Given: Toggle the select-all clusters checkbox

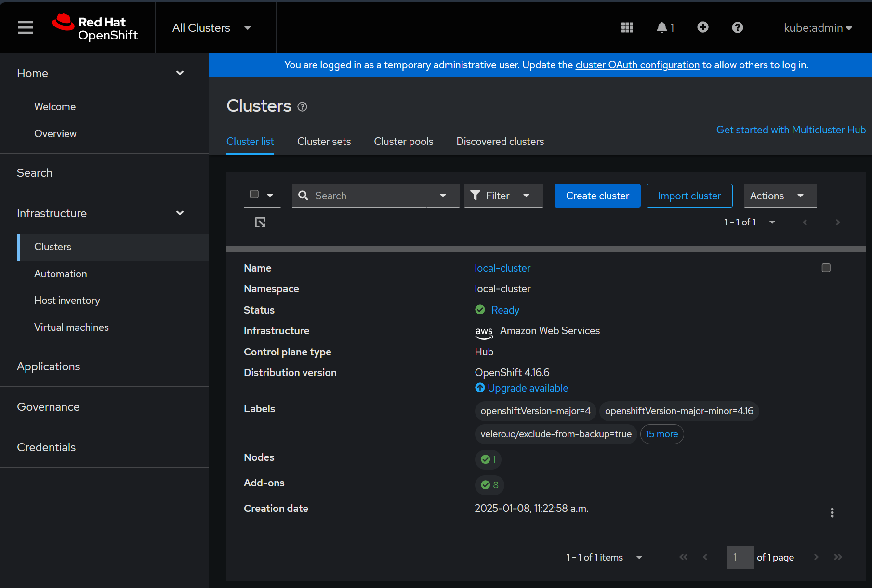Looking at the screenshot, I should pyautogui.click(x=254, y=194).
